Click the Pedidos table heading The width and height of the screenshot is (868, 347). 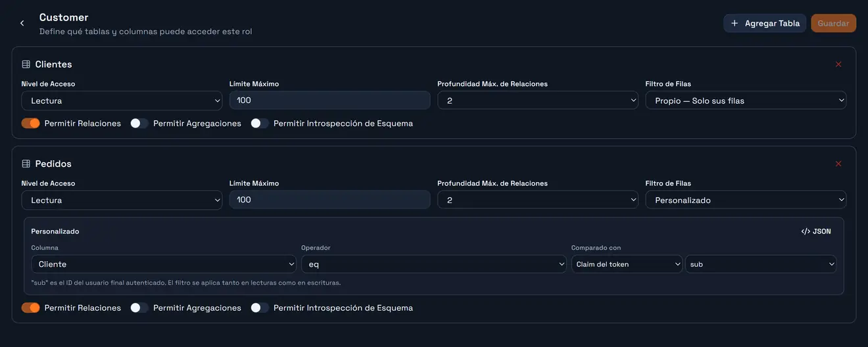(53, 164)
